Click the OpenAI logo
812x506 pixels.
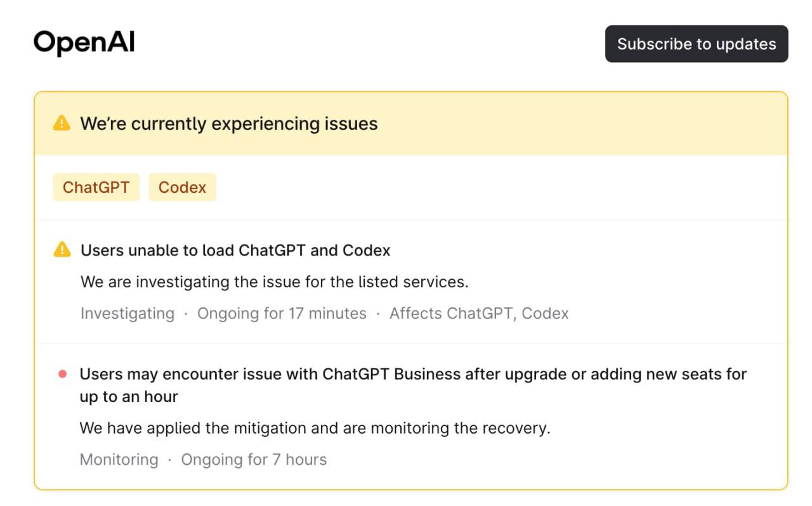(x=84, y=43)
